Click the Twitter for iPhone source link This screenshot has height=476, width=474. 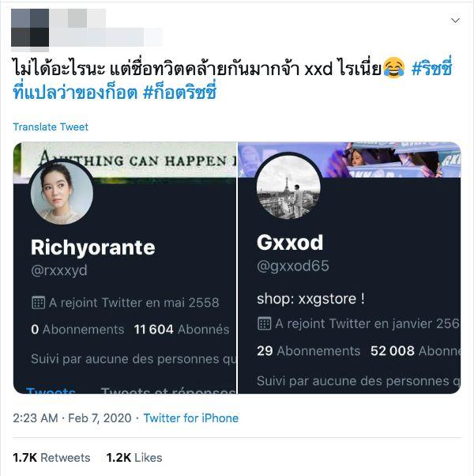click(x=190, y=418)
